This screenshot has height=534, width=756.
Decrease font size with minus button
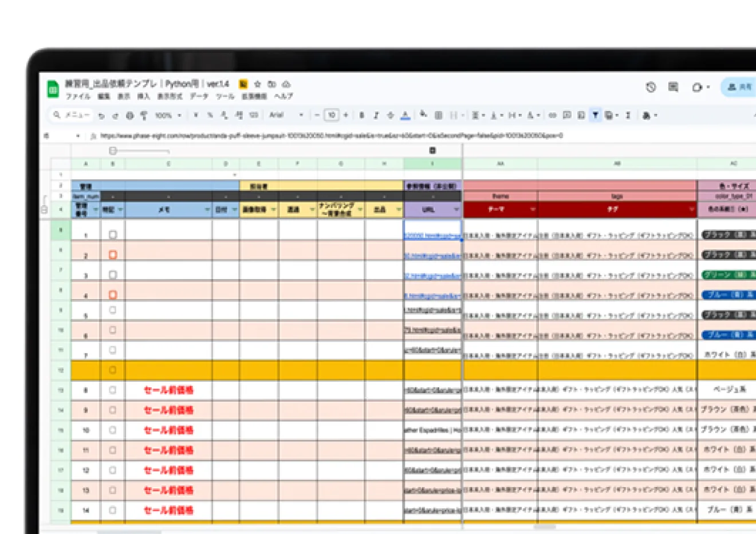[x=317, y=115]
